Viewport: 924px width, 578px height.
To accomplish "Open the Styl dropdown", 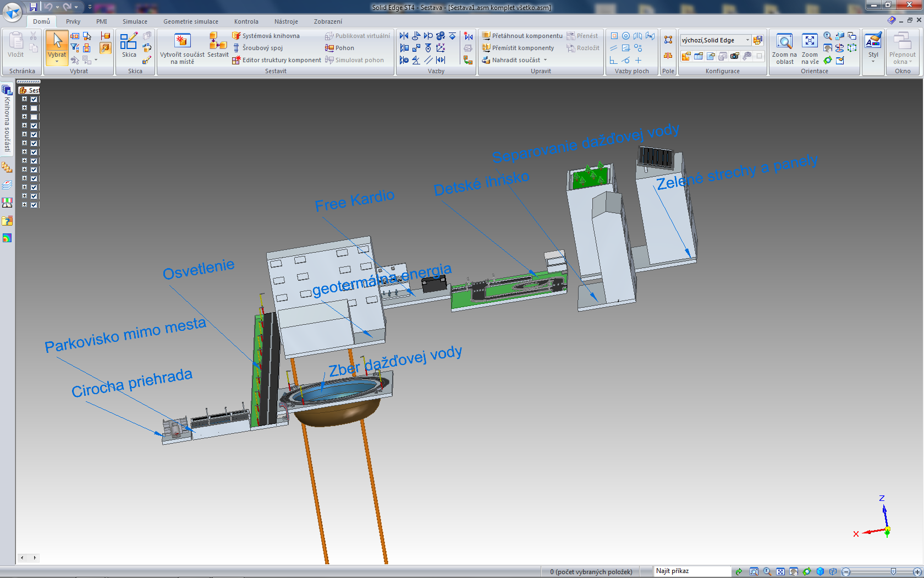I will pos(873,61).
